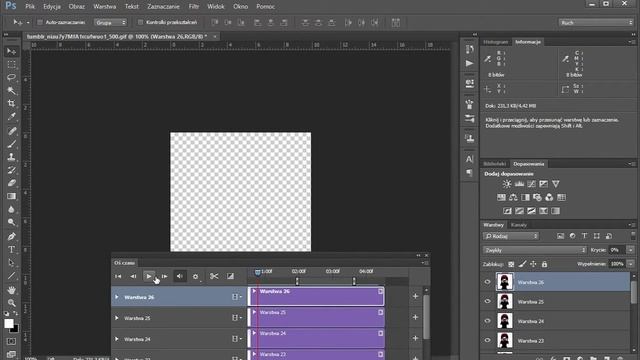Select the Brush tool
Viewport: 640px width, 360px height.
11,144
